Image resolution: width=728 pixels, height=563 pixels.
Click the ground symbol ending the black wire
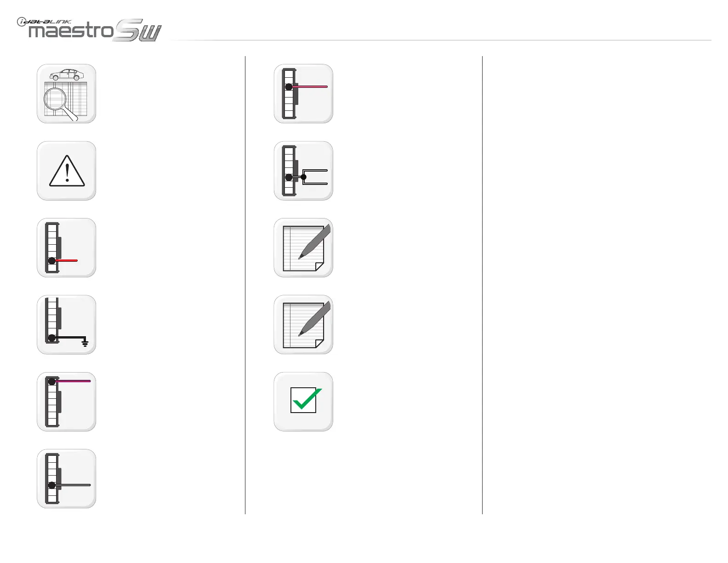coord(85,343)
